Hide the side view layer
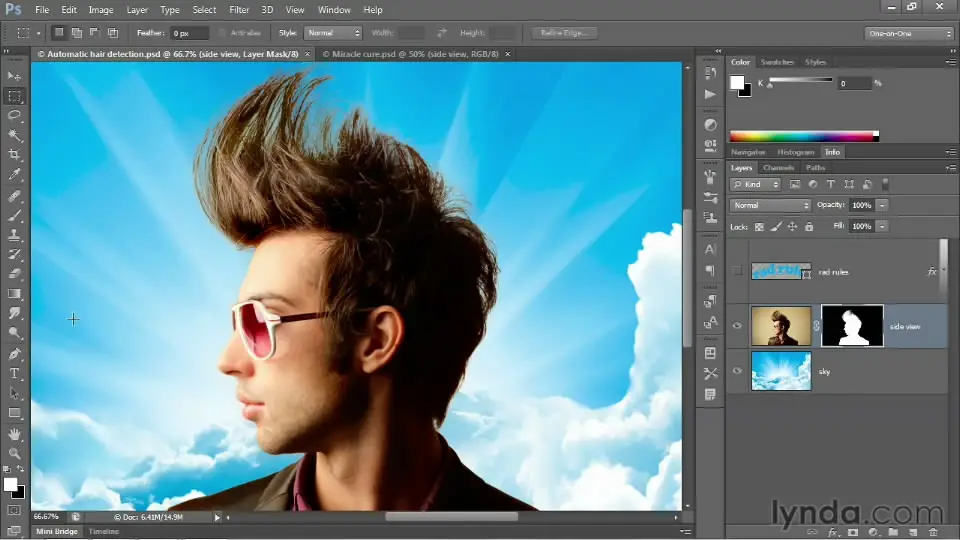The height and width of the screenshot is (540, 960). tap(738, 326)
